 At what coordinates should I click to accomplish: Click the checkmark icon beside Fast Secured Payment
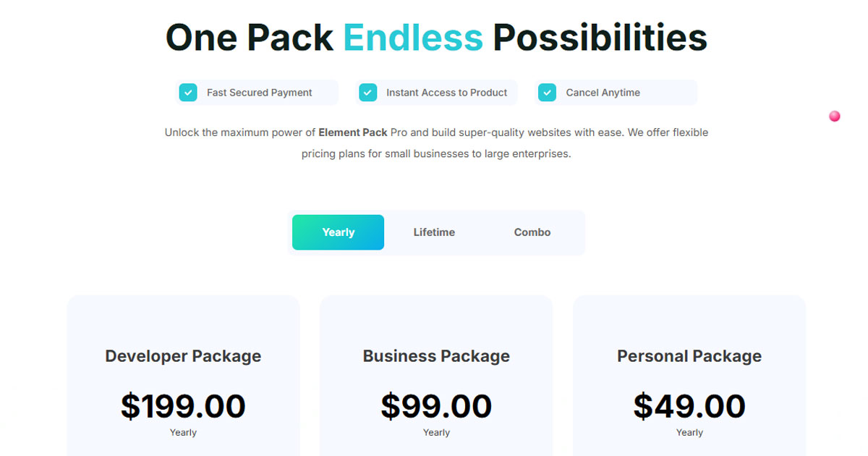point(188,93)
